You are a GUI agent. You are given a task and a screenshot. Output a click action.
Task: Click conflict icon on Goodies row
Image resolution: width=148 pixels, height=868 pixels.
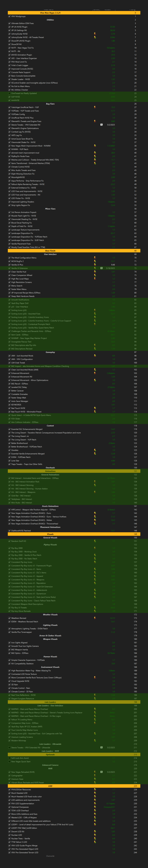[x=95, y=450]
